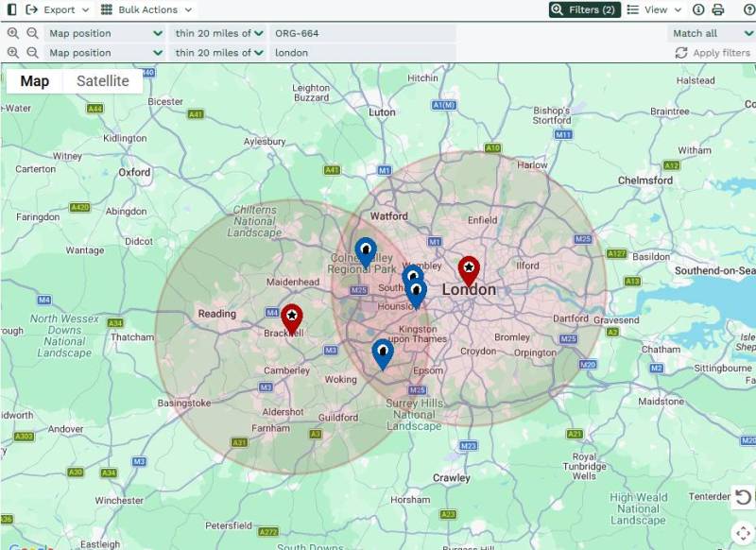The height and width of the screenshot is (550, 756).
Task: Click the info circle icon
Action: pos(699,9)
